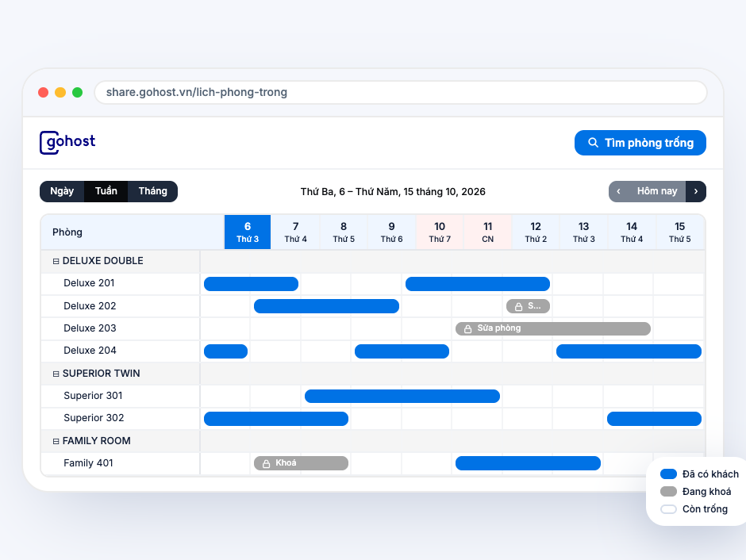Click gray Đang khoá legend swatch

coord(668,492)
